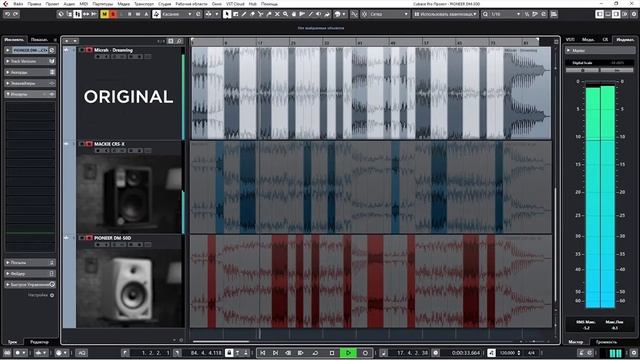Image resolution: width=640 pixels, height=360 pixels.
Task: Click the Add Track plus button
Action: pos(67,41)
